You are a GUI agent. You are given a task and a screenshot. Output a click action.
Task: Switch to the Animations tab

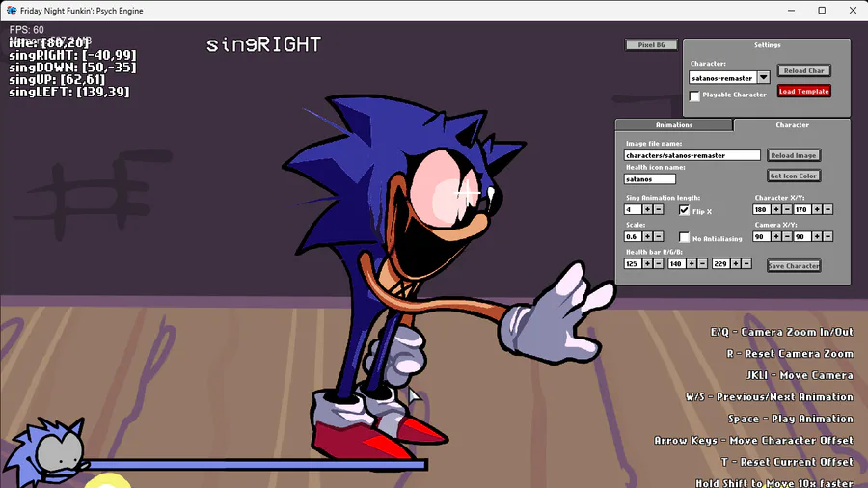674,125
